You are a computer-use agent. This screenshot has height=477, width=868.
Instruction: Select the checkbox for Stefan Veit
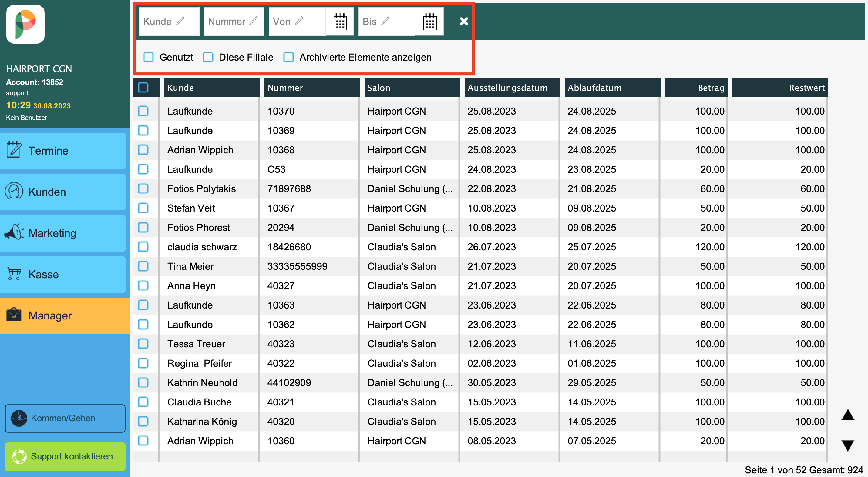(x=143, y=208)
